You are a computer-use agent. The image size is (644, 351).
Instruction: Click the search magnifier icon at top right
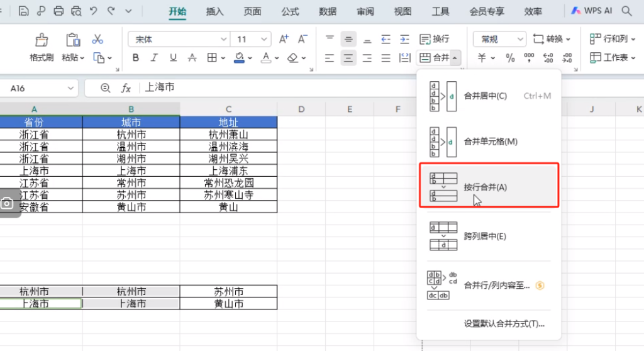point(626,11)
